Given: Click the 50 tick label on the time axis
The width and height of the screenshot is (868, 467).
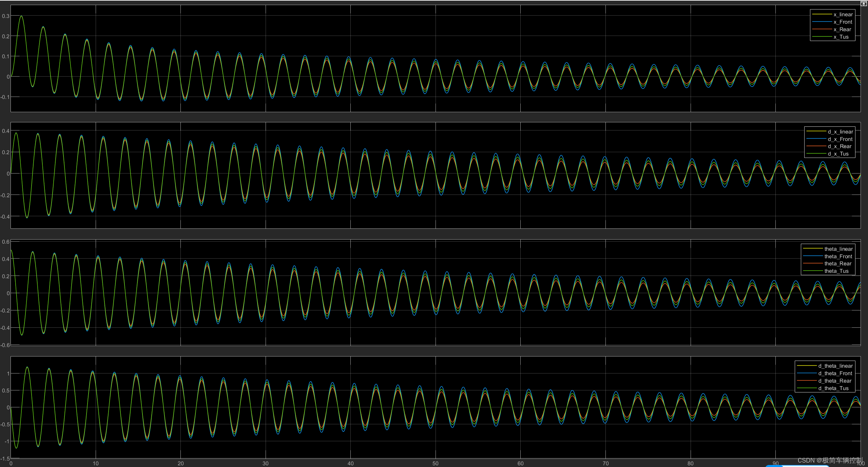Looking at the screenshot, I should click(x=436, y=464).
